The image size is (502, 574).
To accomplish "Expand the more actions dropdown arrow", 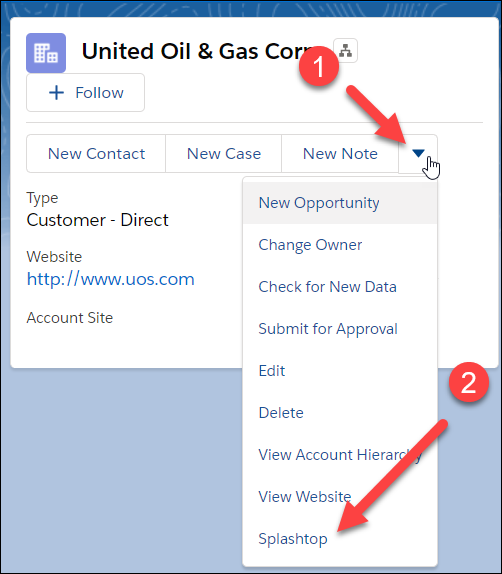I will click(418, 153).
